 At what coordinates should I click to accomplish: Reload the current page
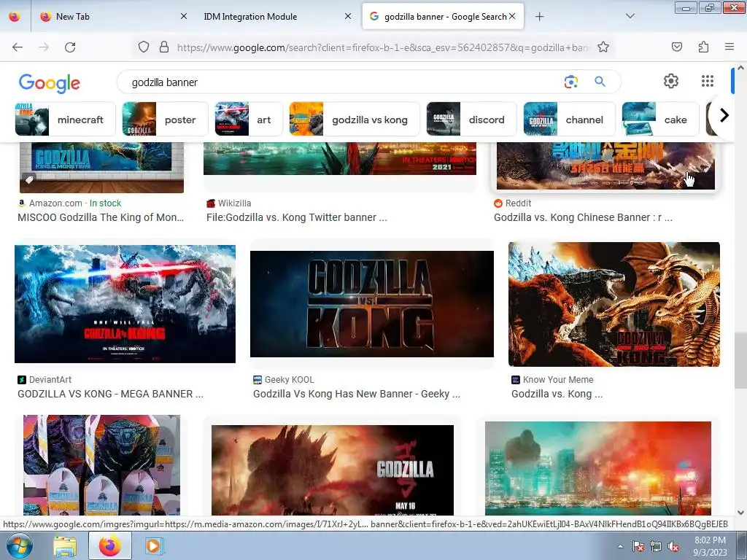(x=70, y=47)
